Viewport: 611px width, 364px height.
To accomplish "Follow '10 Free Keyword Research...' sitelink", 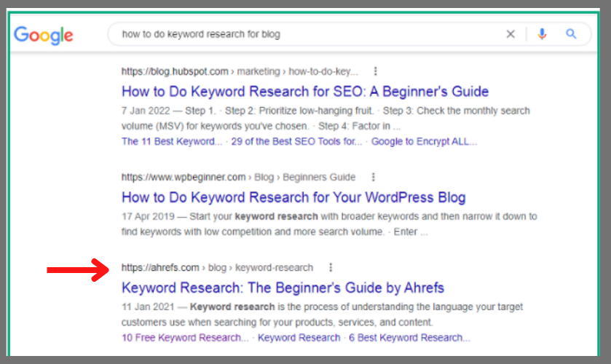I will tap(185, 338).
